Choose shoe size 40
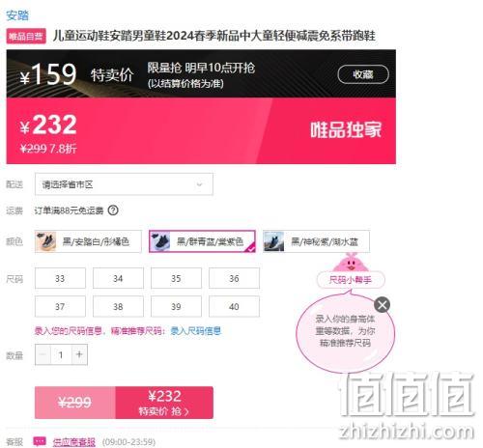Viewport: 483px width, 448px height. 234,307
